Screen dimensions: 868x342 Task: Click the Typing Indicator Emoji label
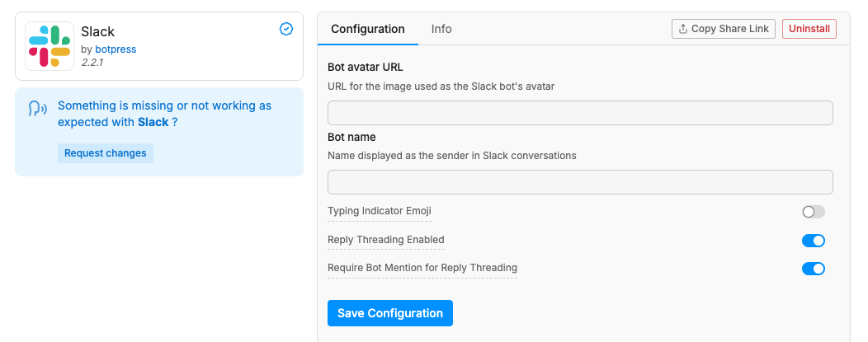(x=379, y=211)
